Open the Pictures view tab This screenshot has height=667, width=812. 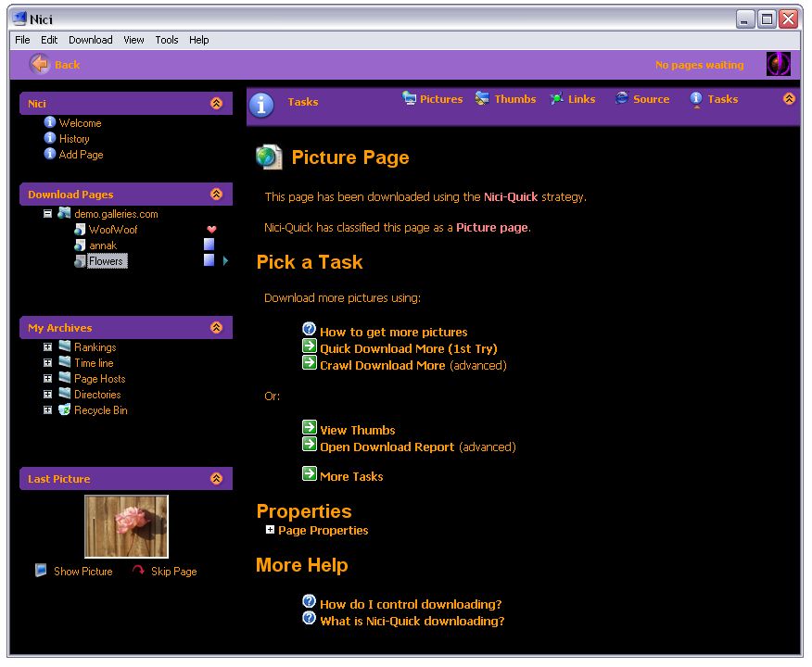point(432,98)
